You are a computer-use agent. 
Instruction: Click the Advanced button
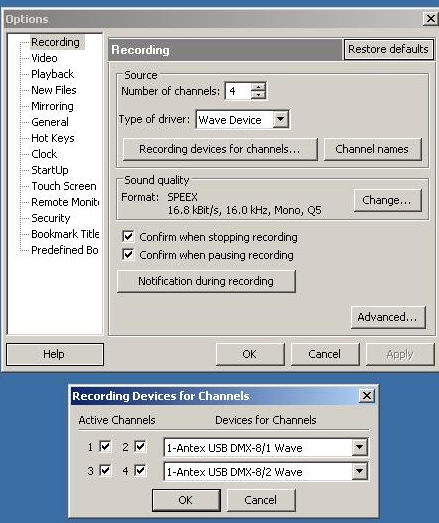click(388, 317)
